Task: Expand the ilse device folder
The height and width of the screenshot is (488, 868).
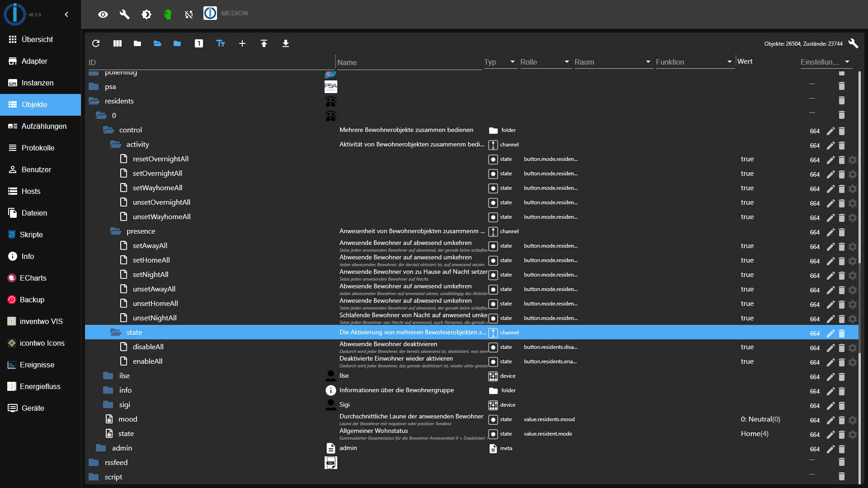Action: coord(108,375)
